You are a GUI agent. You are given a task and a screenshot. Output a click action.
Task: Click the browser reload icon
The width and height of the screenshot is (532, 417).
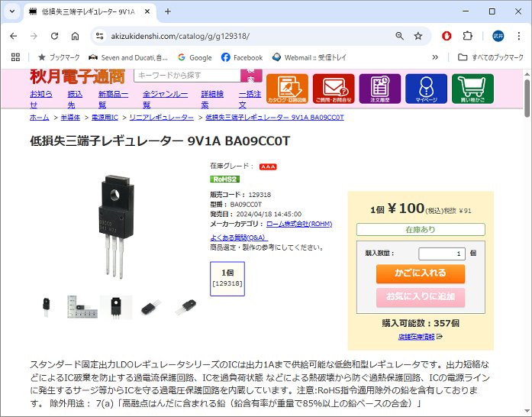(54, 36)
